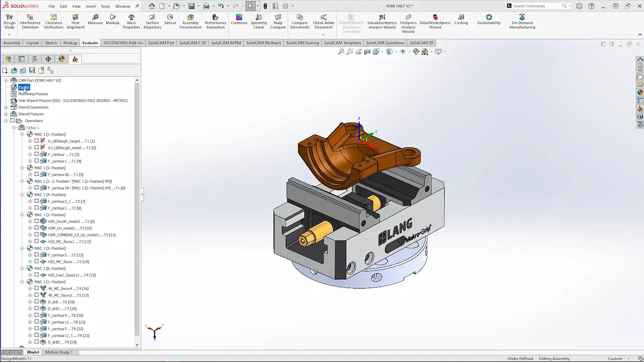Check the HSS_ParC_faces11 operation box
This screenshot has width=644, height=362.
37,275
